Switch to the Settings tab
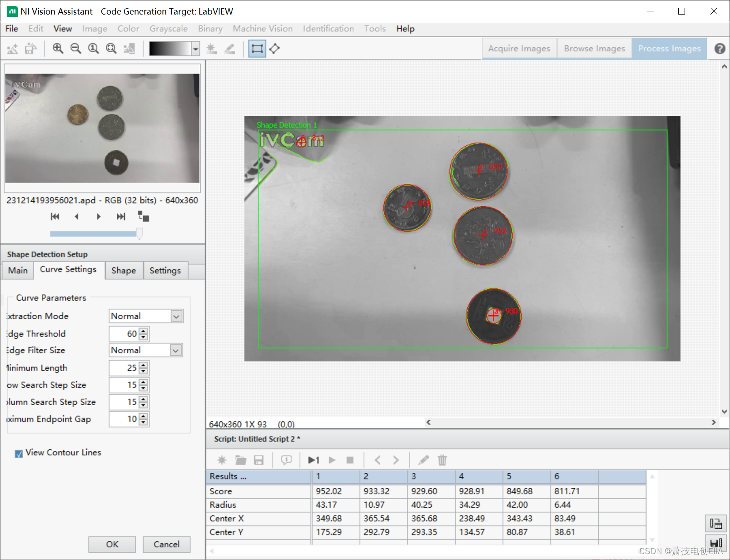This screenshot has height=560, width=730. click(x=165, y=270)
